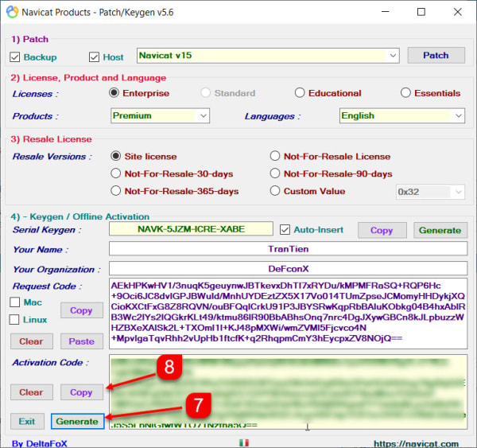The height and width of the screenshot is (448, 477).
Task: Clear the activation code field
Action: pos(32,392)
